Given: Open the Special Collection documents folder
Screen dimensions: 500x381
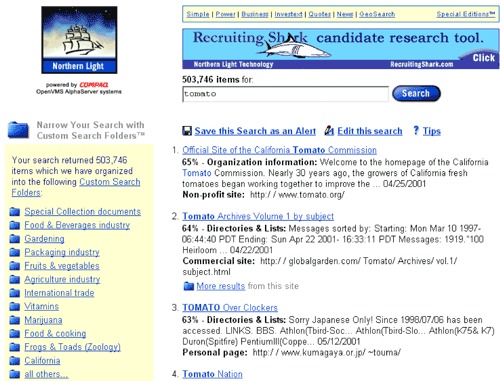Looking at the screenshot, I should pyautogui.click(x=83, y=212).
